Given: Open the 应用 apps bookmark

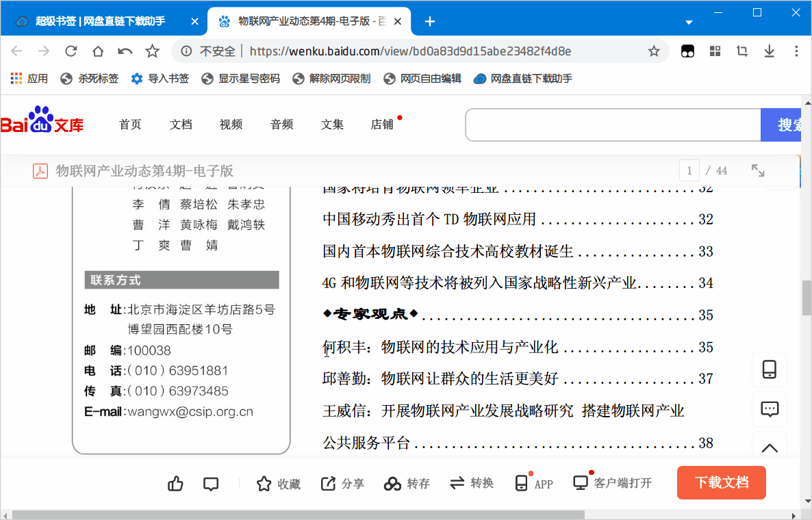Looking at the screenshot, I should 29,79.
